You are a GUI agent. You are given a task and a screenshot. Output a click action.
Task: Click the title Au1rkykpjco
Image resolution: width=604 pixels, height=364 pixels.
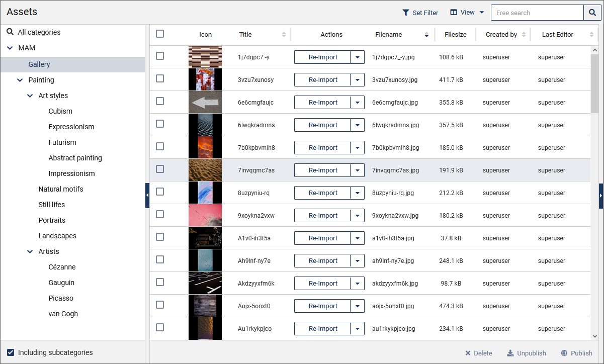click(x=254, y=329)
